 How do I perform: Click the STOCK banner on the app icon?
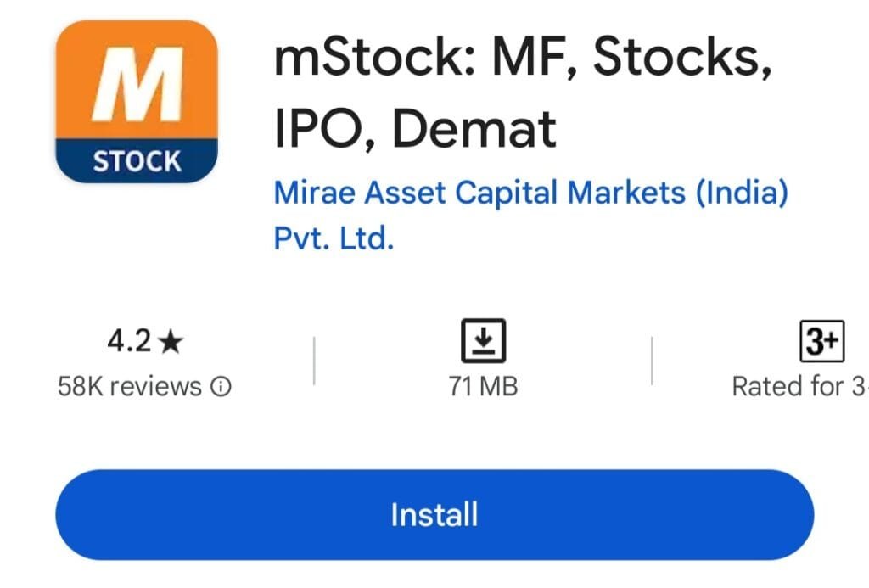[136, 157]
